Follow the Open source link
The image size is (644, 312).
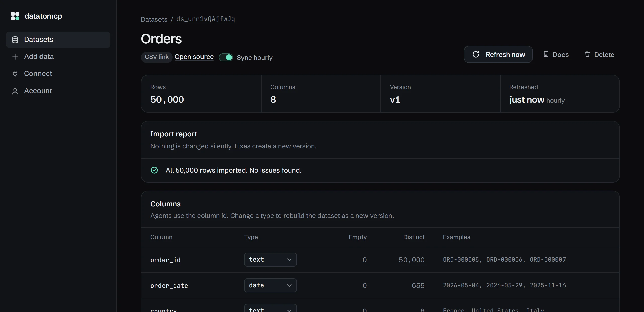194,57
